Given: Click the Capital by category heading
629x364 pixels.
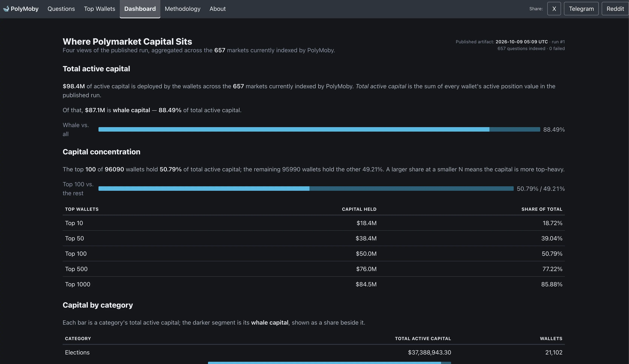Looking at the screenshot, I should (x=98, y=305).
